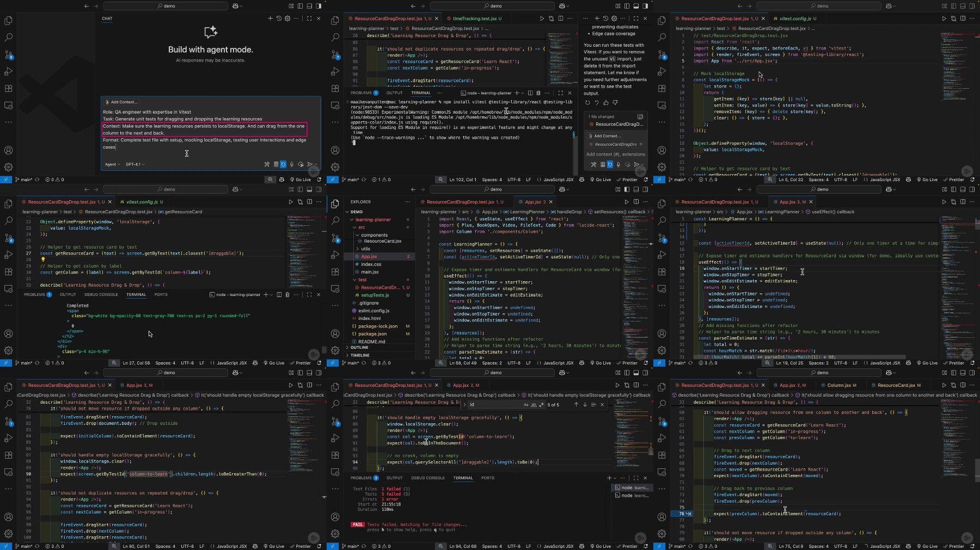
Task: Collapse the learning-planner folder in Explorer
Action: tap(373, 220)
